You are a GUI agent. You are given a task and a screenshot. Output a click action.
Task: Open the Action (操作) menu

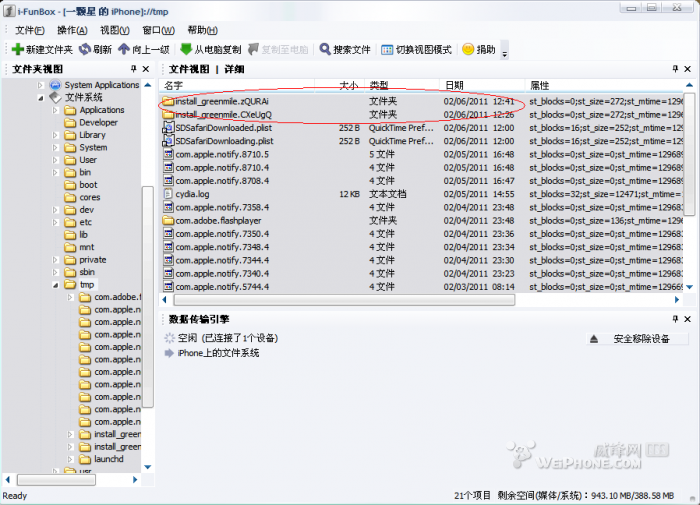[x=72, y=30]
